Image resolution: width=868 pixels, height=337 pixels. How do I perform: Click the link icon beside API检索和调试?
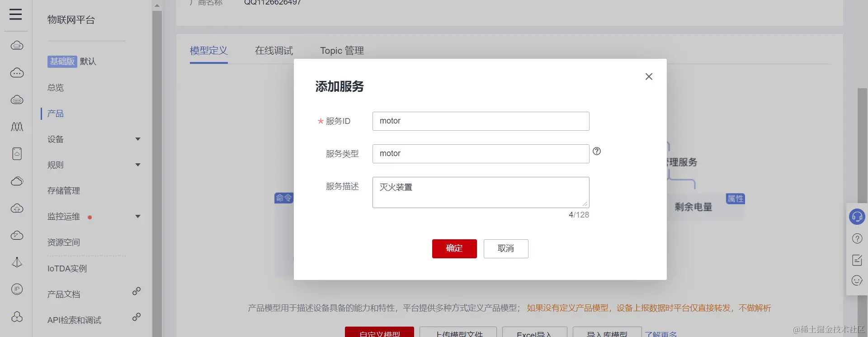[136, 317]
